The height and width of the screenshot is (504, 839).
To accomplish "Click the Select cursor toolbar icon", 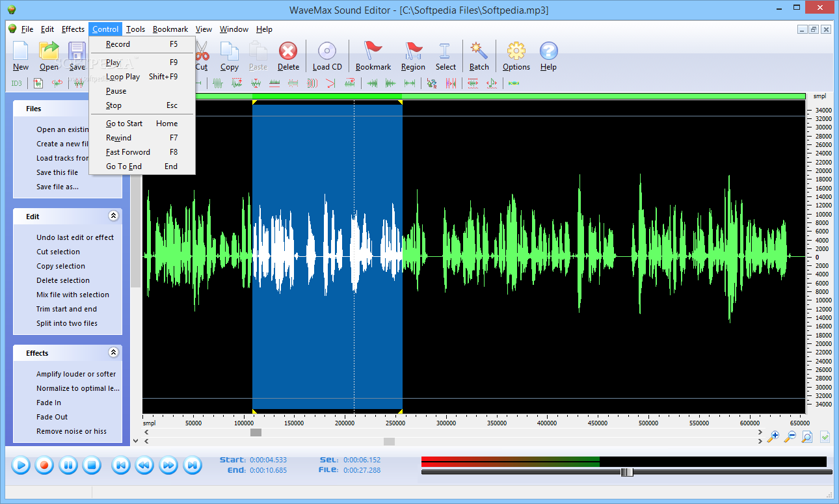I will (446, 56).
